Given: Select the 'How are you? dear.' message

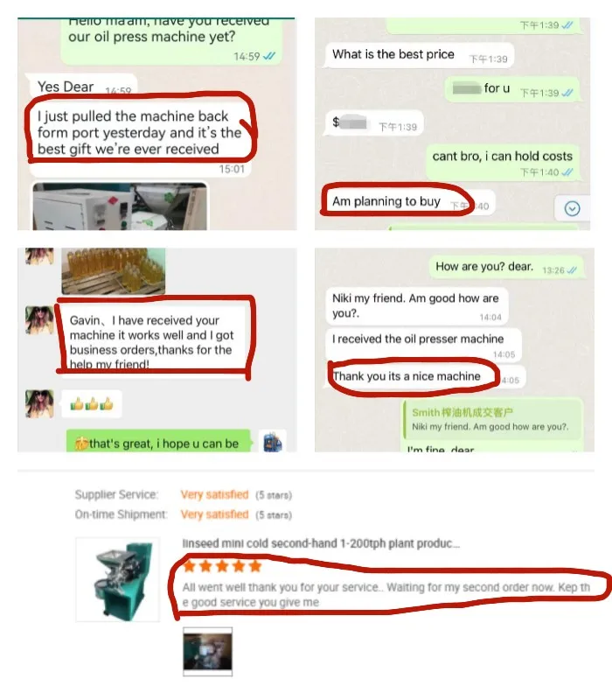Looking at the screenshot, I should pos(506,268).
